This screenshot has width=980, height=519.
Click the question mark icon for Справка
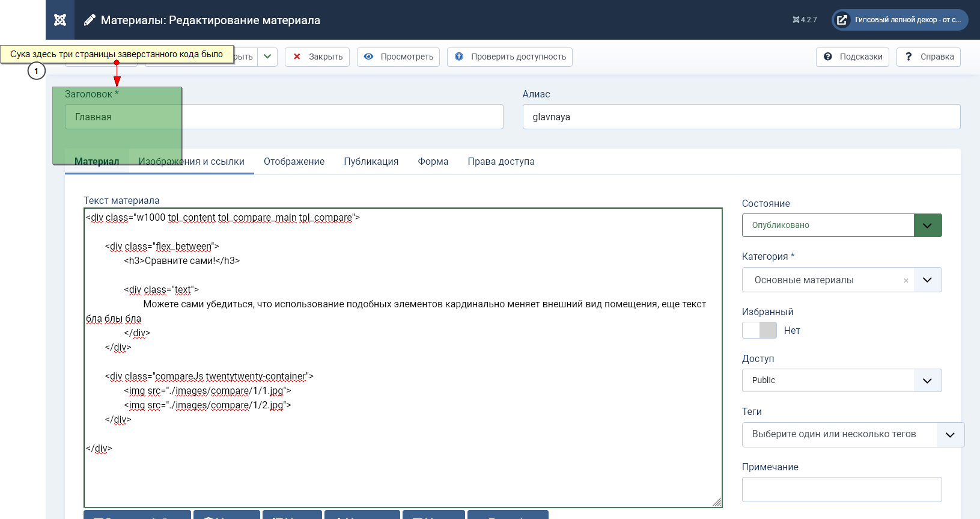point(908,57)
